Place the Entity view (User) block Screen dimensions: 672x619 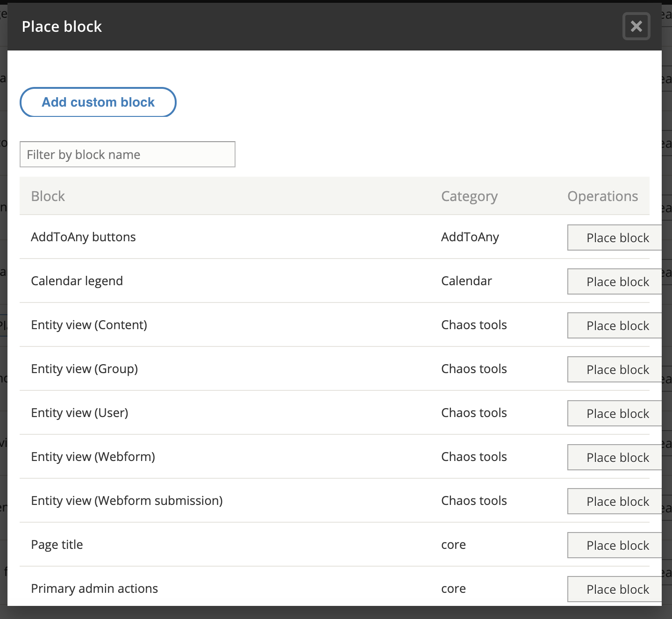(615, 413)
